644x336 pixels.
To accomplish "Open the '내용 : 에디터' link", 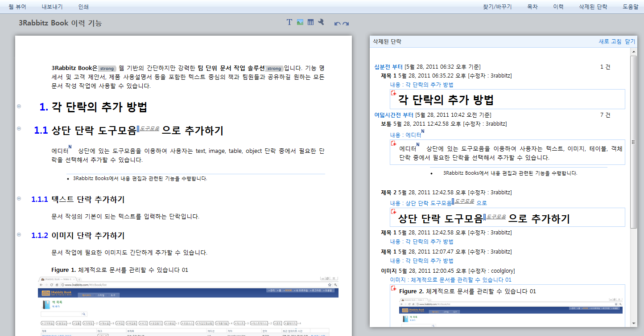I will [406, 135].
